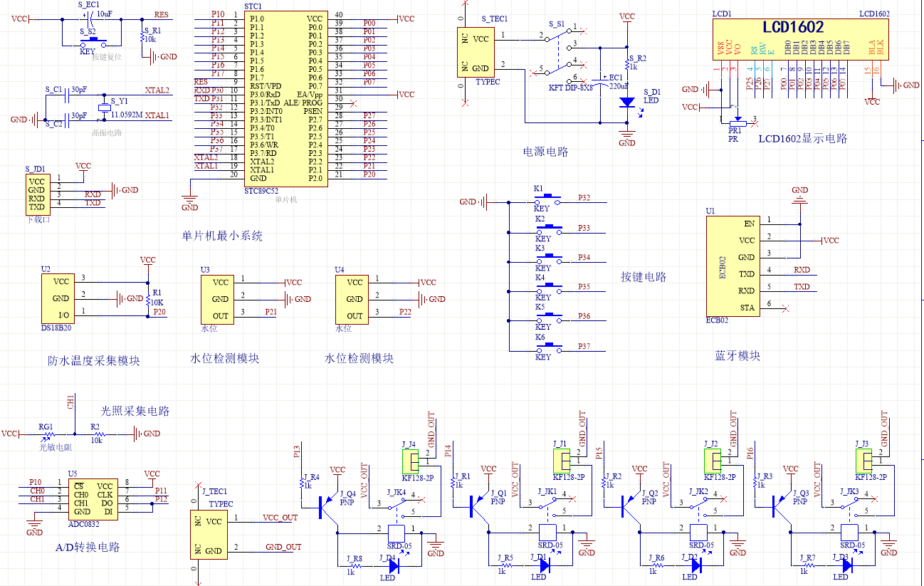This screenshot has height=586, width=924.
Task: Click the 'A/D转换电路' caption
Action: pos(88,547)
